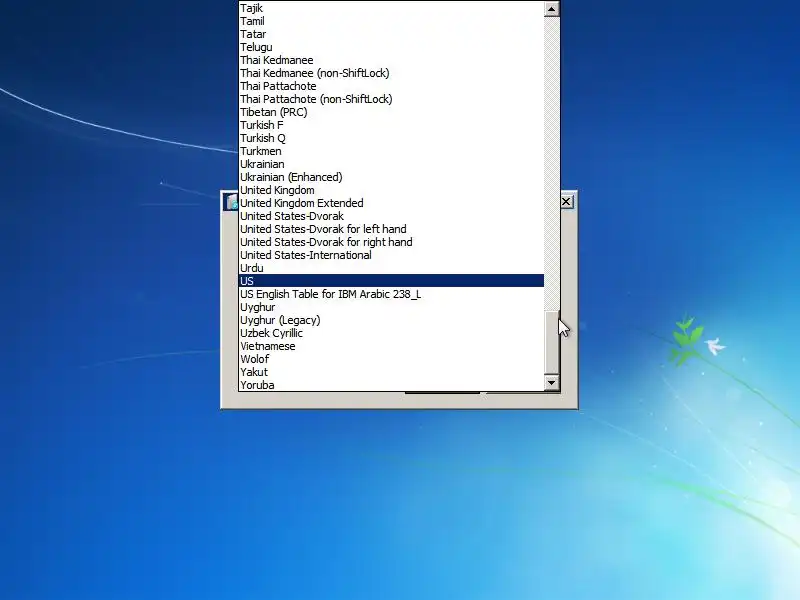Screen dimensions: 800x600
Task: Select Tajik keyboard layout
Action: pos(391,8)
